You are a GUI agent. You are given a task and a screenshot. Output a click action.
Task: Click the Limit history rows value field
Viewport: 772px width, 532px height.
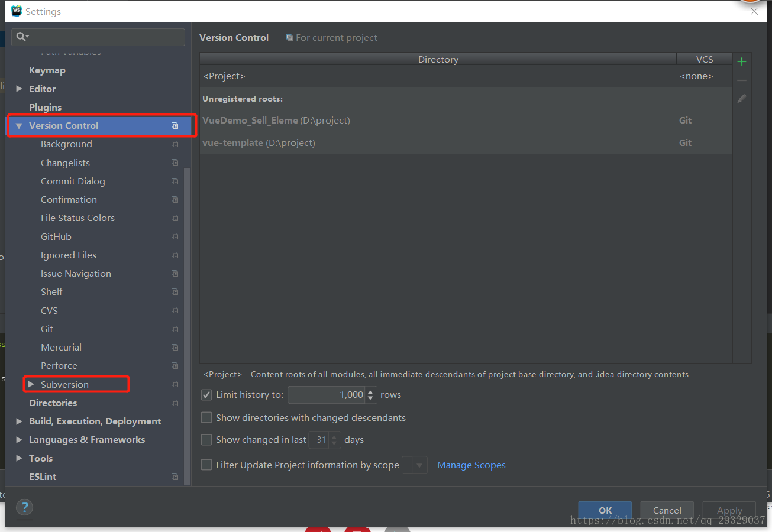point(327,395)
